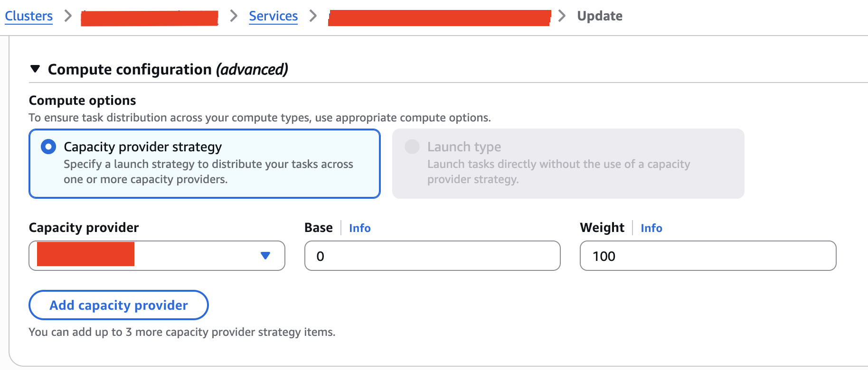Collapse section using the Compute configuration triangle

pos(35,69)
